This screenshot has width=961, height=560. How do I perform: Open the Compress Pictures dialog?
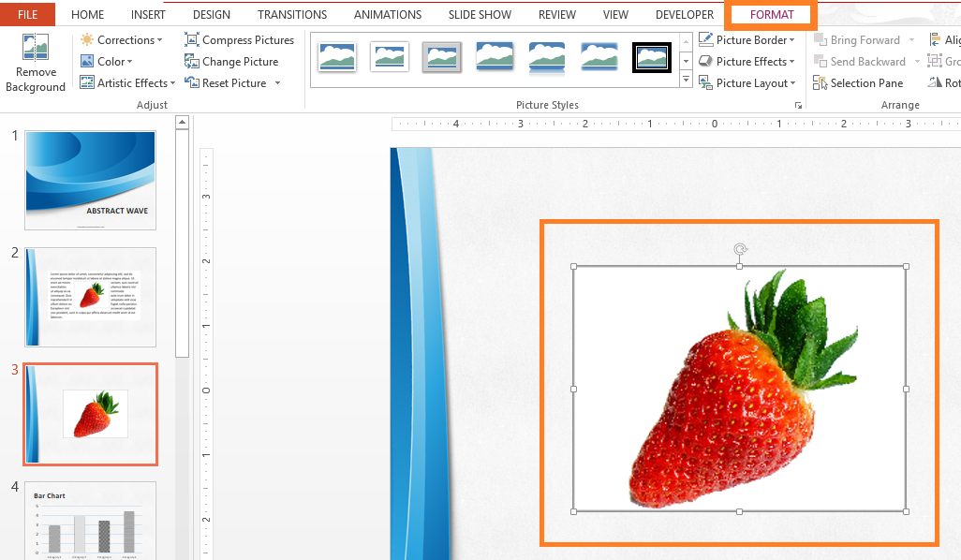coord(239,39)
